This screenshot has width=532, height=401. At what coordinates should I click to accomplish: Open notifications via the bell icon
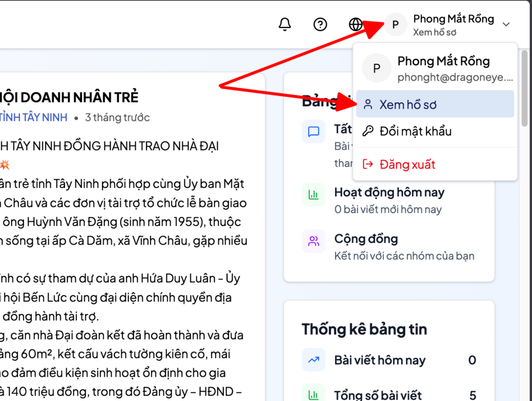(285, 24)
